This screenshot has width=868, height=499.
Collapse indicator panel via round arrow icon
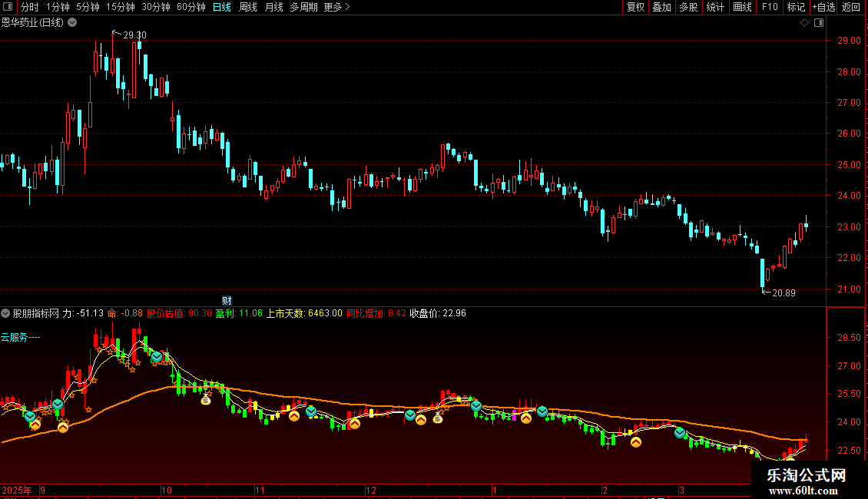tap(5, 313)
